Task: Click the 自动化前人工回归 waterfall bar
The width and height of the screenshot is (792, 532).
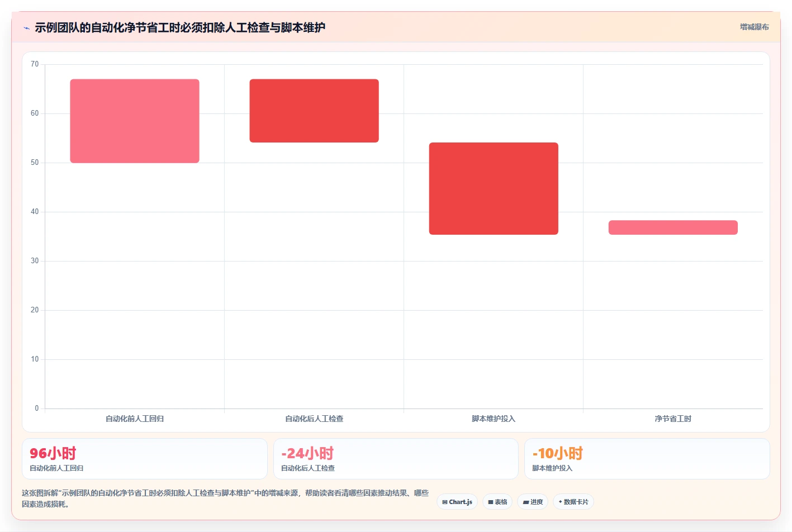Action: coord(135,121)
